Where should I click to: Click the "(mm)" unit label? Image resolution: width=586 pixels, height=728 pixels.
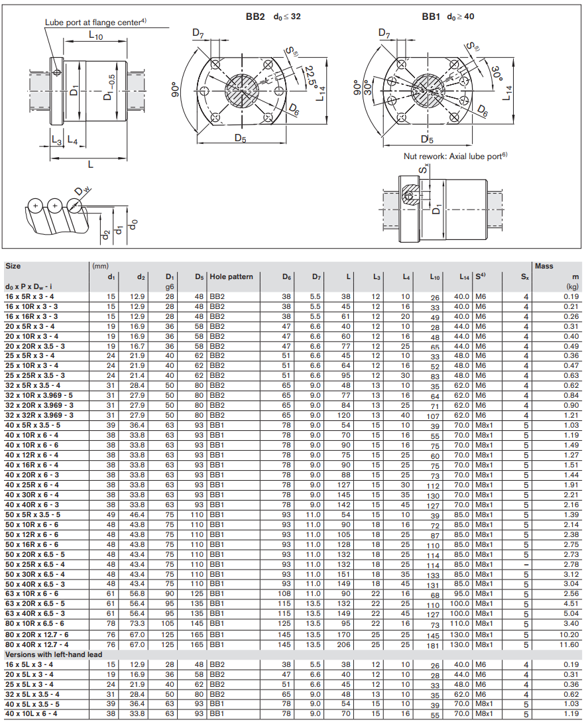(100, 266)
